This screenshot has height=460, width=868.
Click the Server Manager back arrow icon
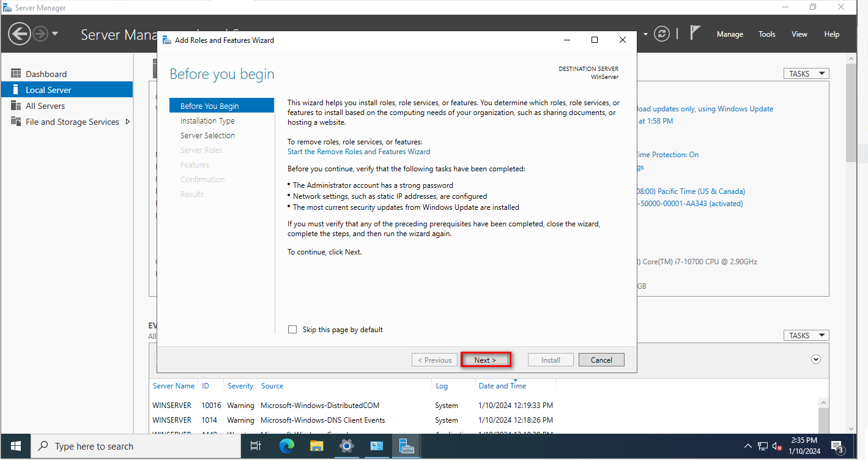[x=20, y=34]
